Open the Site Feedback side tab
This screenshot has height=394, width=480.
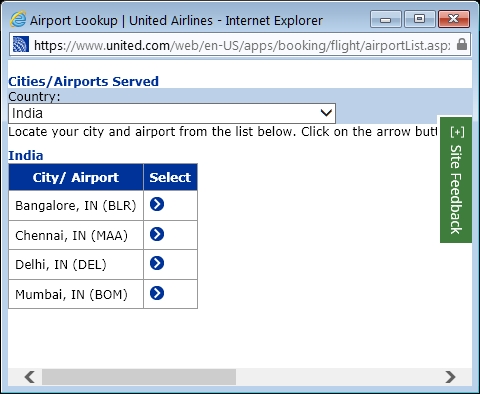456,180
